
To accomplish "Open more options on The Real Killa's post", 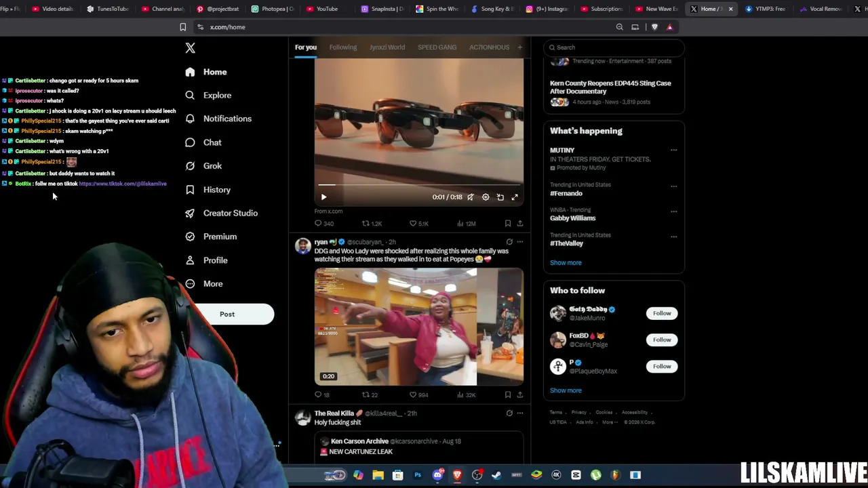I will coord(520,413).
